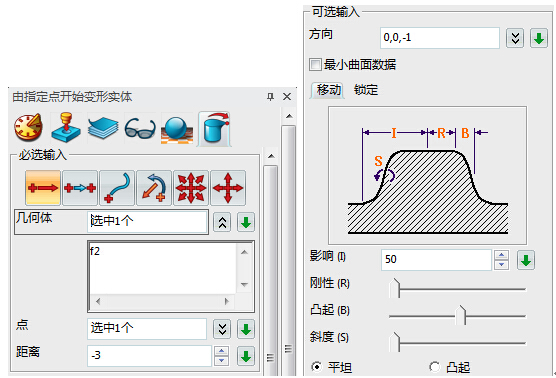Switch to the 锁定 tab

366,90
